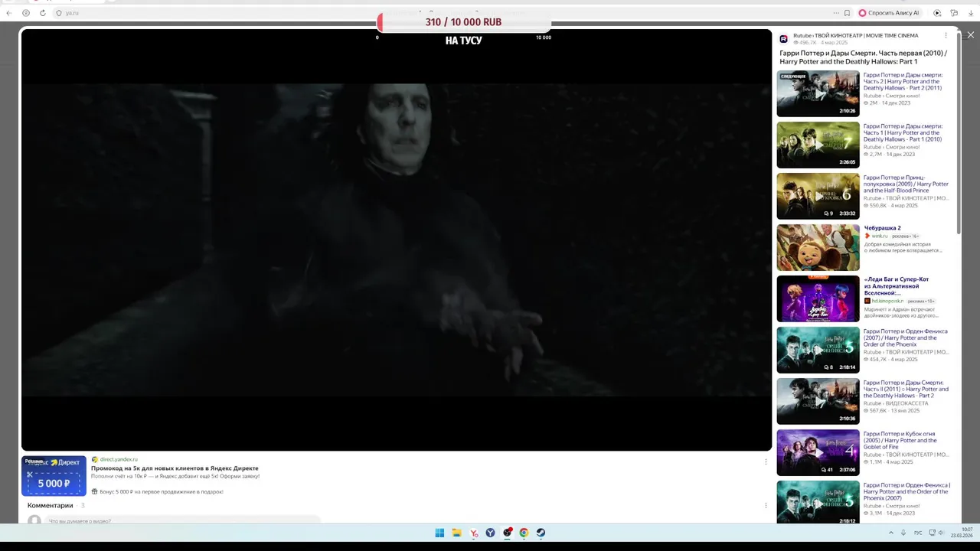980x551 pixels.
Task: Open the three-dot menu beside the bookmark icon
Action: coord(836,13)
